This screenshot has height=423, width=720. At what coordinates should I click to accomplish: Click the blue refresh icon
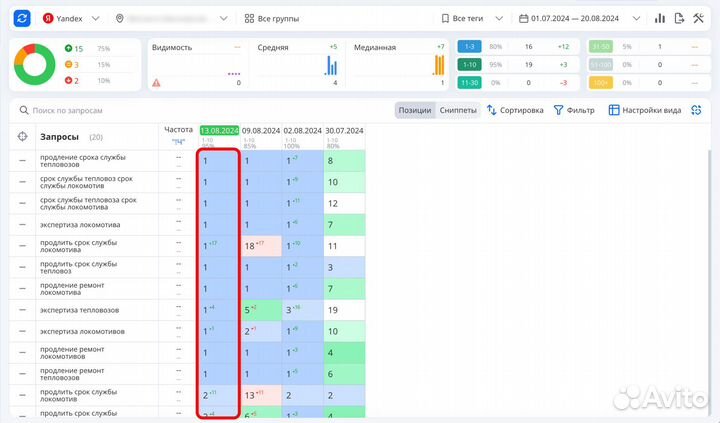[22, 18]
